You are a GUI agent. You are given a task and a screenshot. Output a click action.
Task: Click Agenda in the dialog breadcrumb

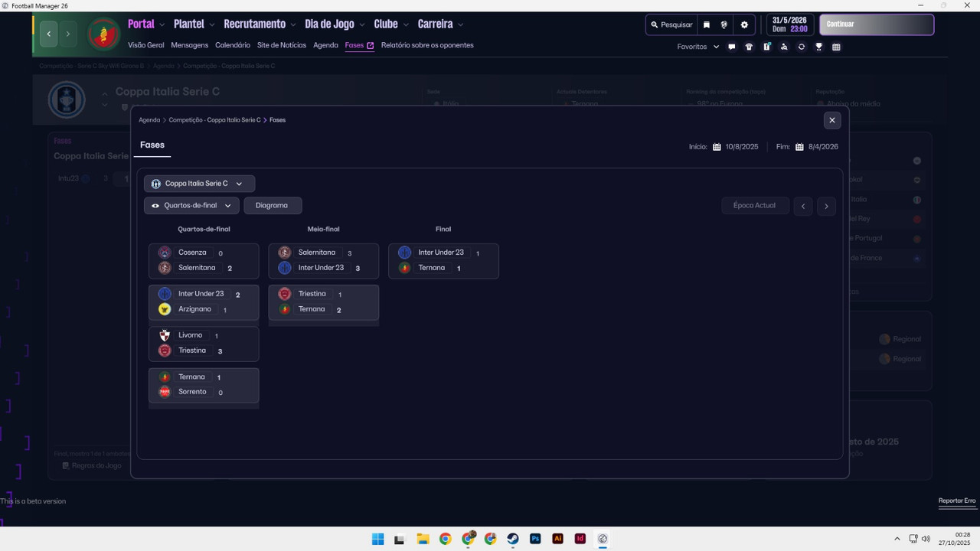coord(149,120)
